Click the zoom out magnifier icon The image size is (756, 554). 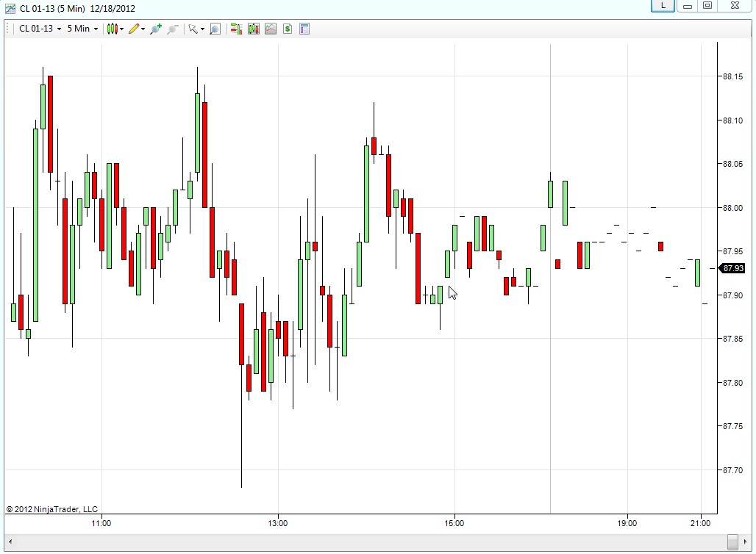coord(173,29)
